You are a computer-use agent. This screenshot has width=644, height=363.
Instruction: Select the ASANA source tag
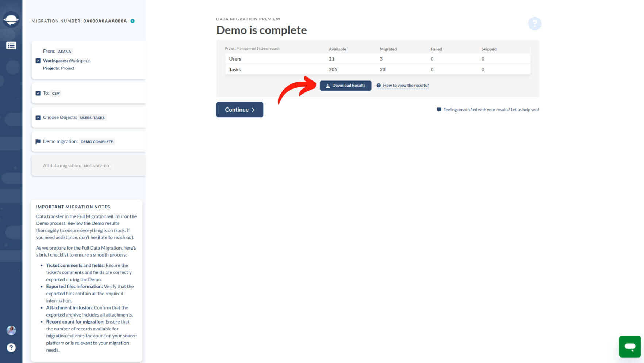[65, 52]
